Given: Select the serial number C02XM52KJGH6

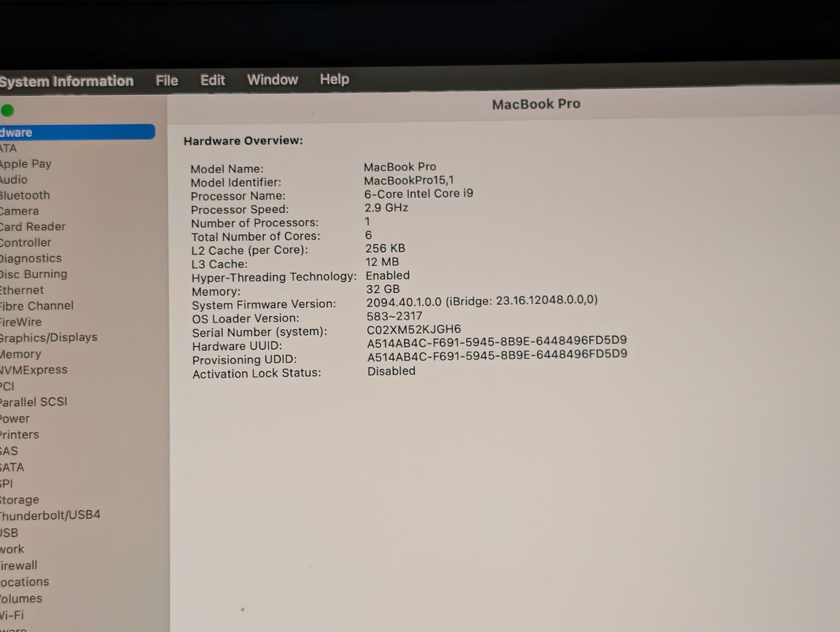Looking at the screenshot, I should (414, 329).
